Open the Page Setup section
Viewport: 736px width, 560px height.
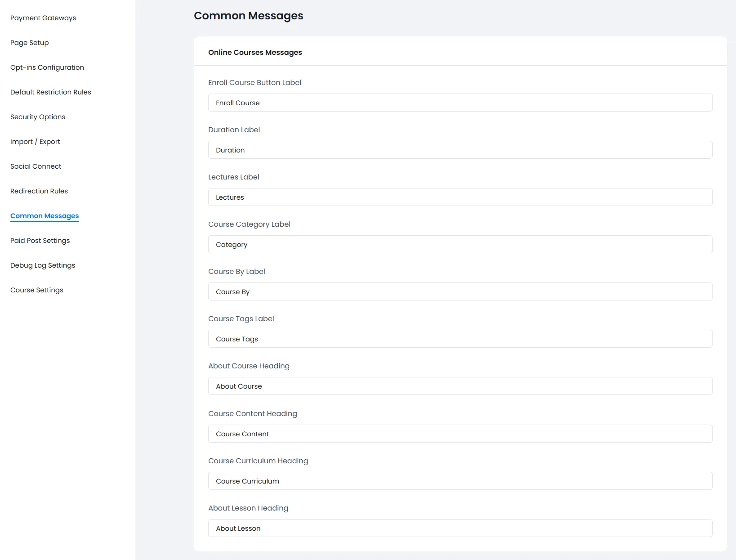tap(29, 43)
